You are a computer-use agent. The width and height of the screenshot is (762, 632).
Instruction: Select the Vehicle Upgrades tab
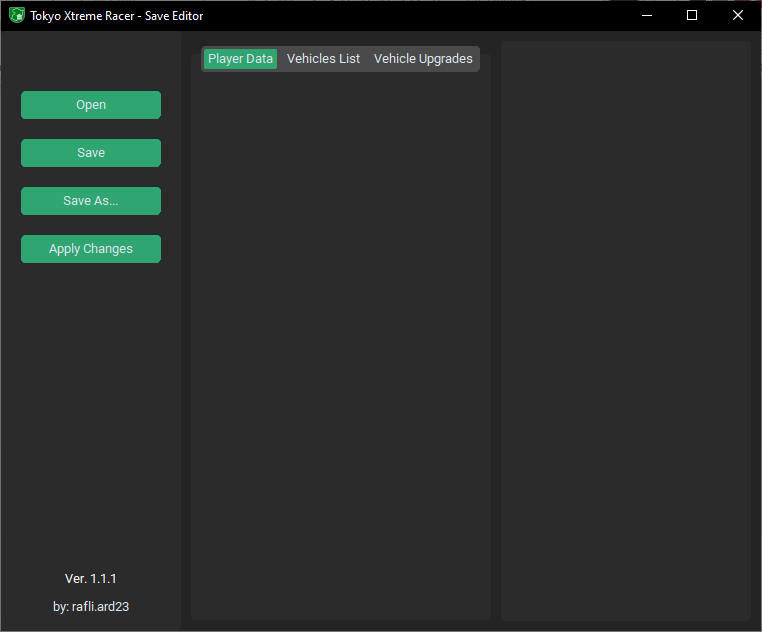(x=423, y=59)
